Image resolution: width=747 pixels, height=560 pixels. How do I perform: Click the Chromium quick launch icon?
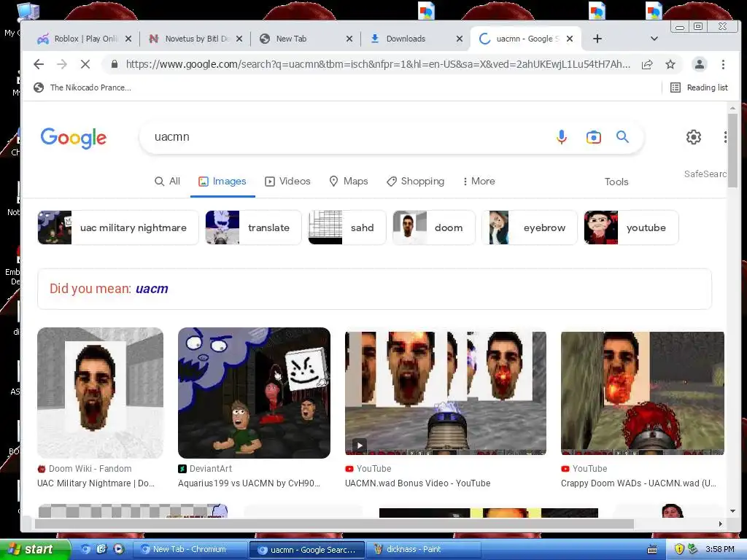click(x=86, y=549)
